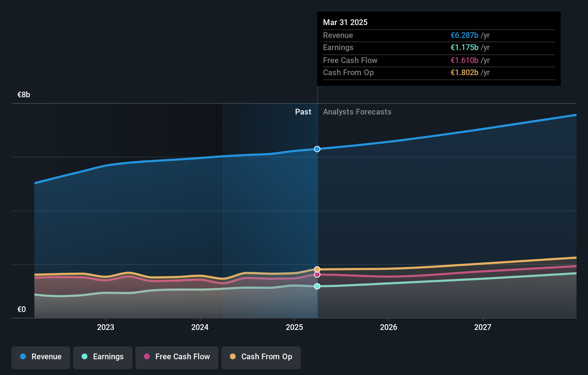This screenshot has width=588, height=375.
Task: Switch to the Past section of the chart
Action: [303, 112]
